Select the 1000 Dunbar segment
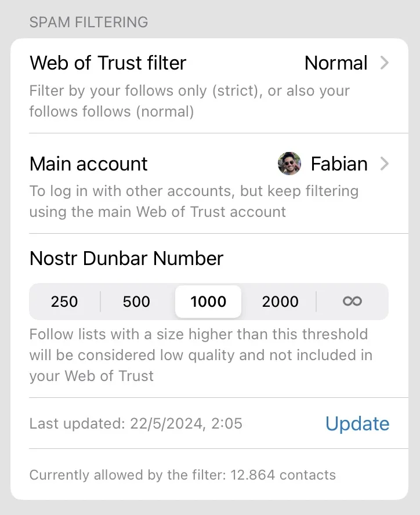The width and height of the screenshot is (420, 515). (208, 302)
